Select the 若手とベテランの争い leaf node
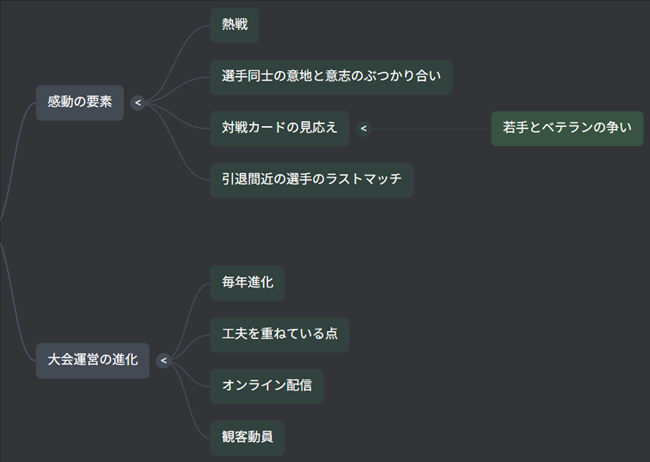The height and width of the screenshot is (462, 650). [x=567, y=128]
